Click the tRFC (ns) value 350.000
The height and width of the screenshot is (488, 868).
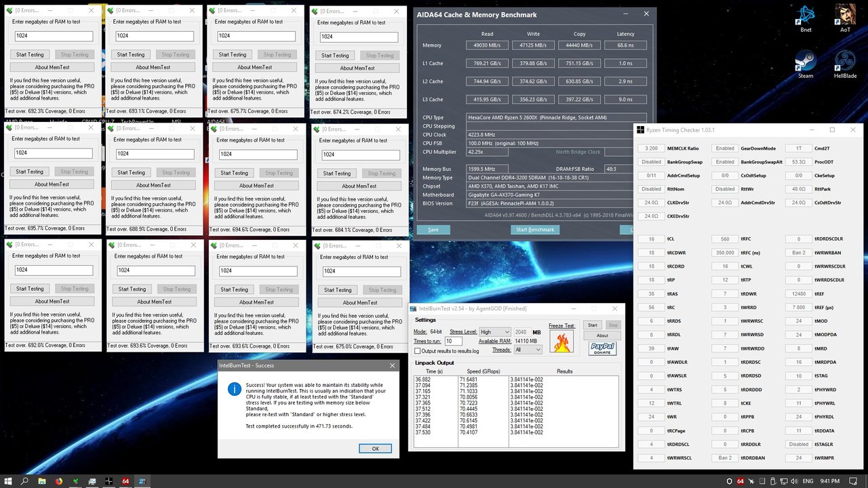(725, 253)
